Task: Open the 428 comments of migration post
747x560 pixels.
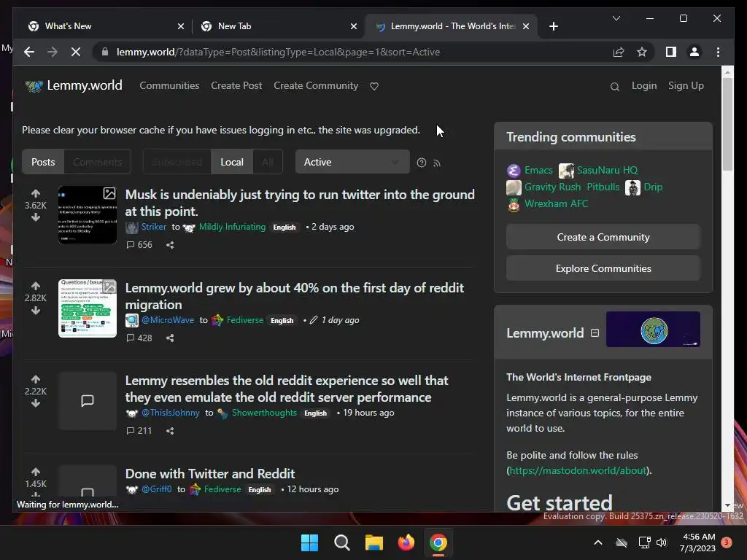Action: (x=139, y=338)
